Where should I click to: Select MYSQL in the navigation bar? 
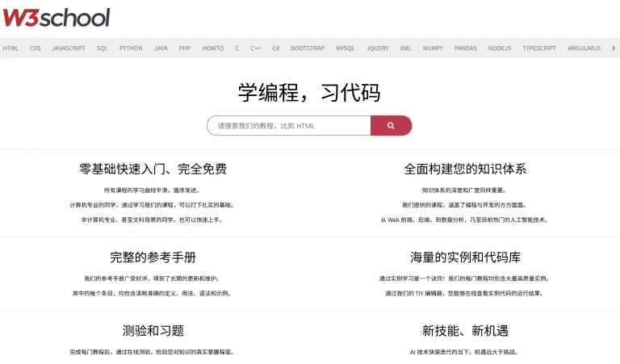point(346,48)
